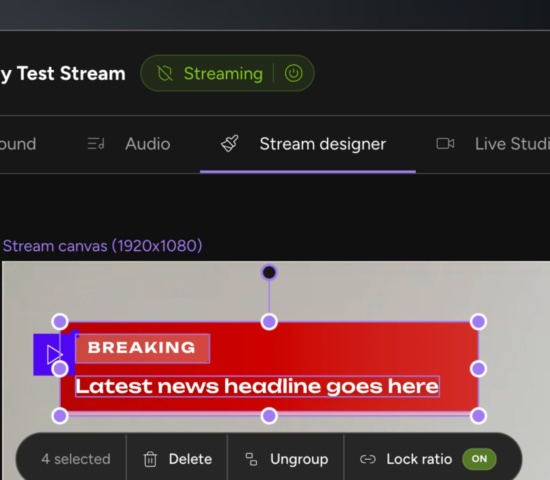Click the power icon in Streaming pill
Screen dimensions: 550x480
(293, 73)
